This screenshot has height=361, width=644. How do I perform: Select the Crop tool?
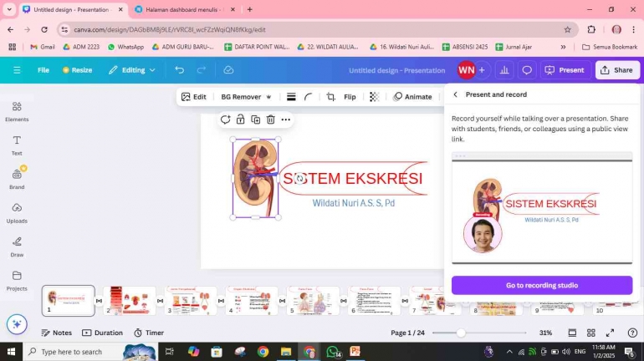pyautogui.click(x=330, y=97)
